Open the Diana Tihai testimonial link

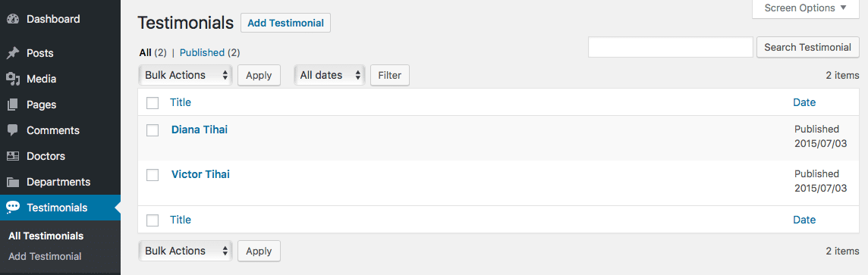coord(200,130)
